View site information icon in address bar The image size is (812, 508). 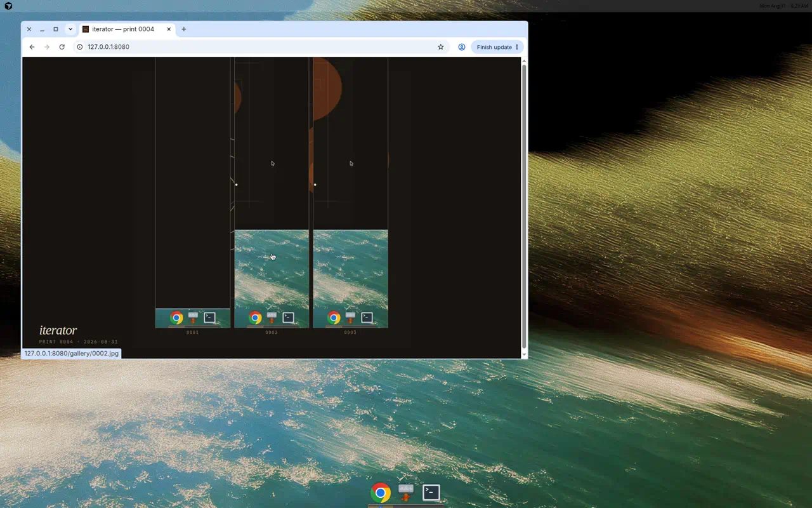tap(80, 47)
